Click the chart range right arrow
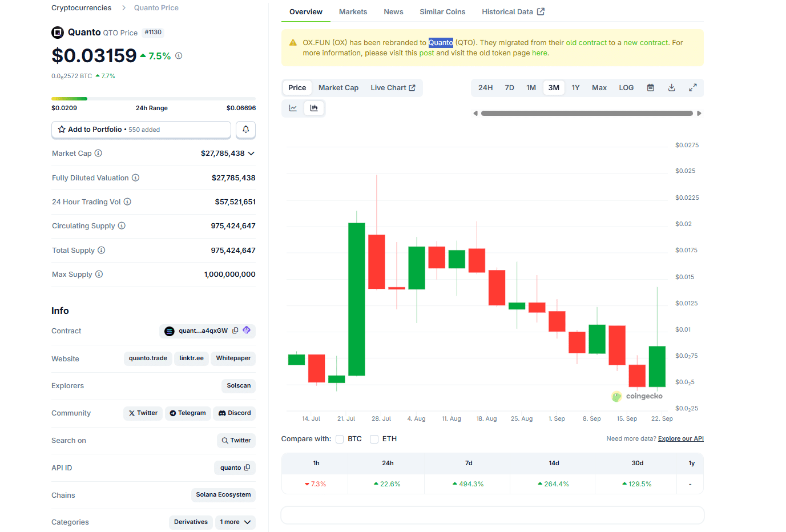This screenshot has height=532, width=786. (x=699, y=113)
